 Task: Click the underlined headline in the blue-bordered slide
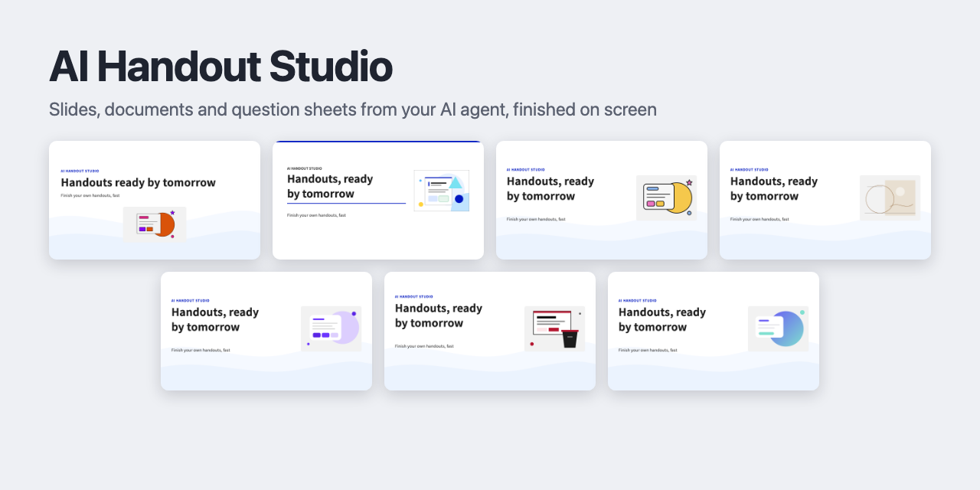pos(330,186)
